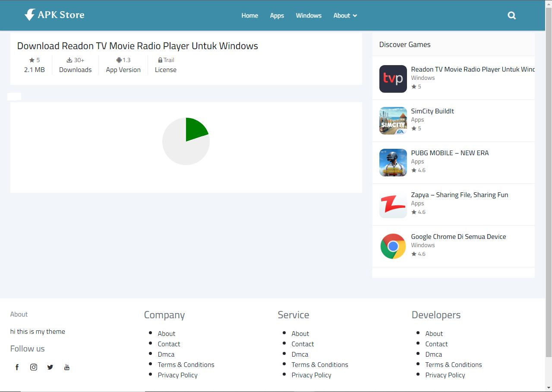Open the Apps menu item

tap(277, 16)
